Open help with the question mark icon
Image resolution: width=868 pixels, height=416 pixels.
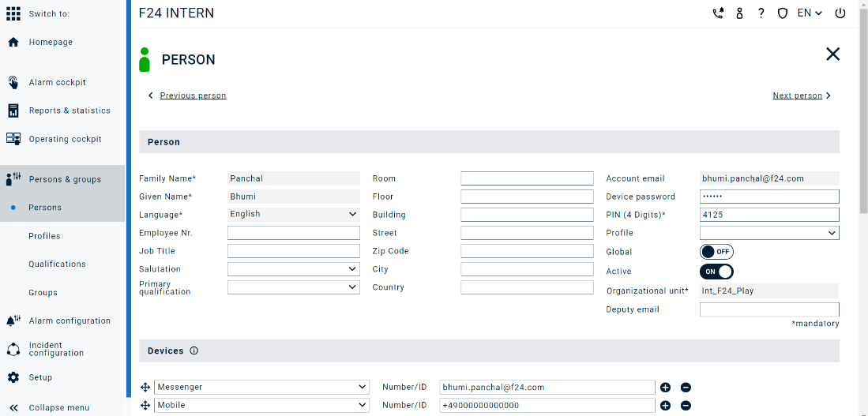pyautogui.click(x=761, y=13)
